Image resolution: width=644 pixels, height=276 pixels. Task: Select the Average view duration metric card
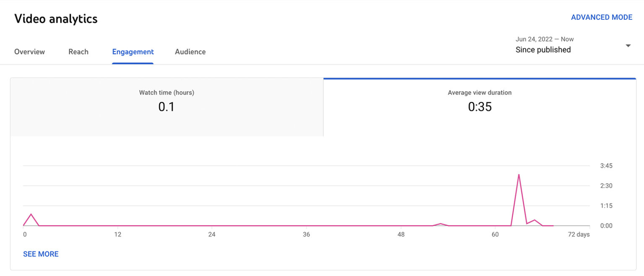pyautogui.click(x=480, y=106)
